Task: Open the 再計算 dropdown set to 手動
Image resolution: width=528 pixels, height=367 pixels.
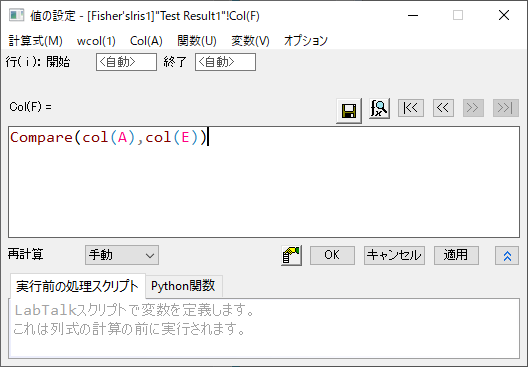Action: click(x=122, y=255)
